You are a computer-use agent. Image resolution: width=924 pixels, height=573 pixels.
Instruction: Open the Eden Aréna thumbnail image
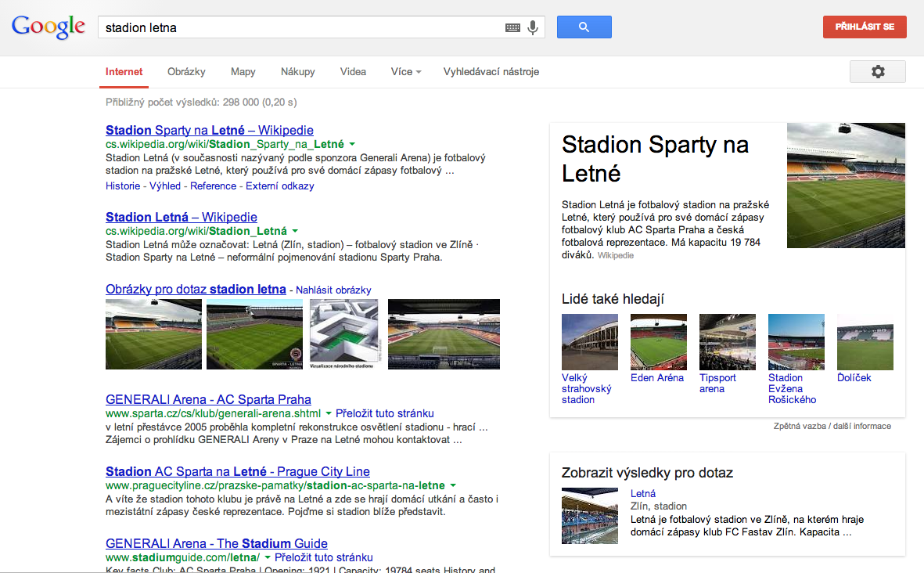coord(659,342)
